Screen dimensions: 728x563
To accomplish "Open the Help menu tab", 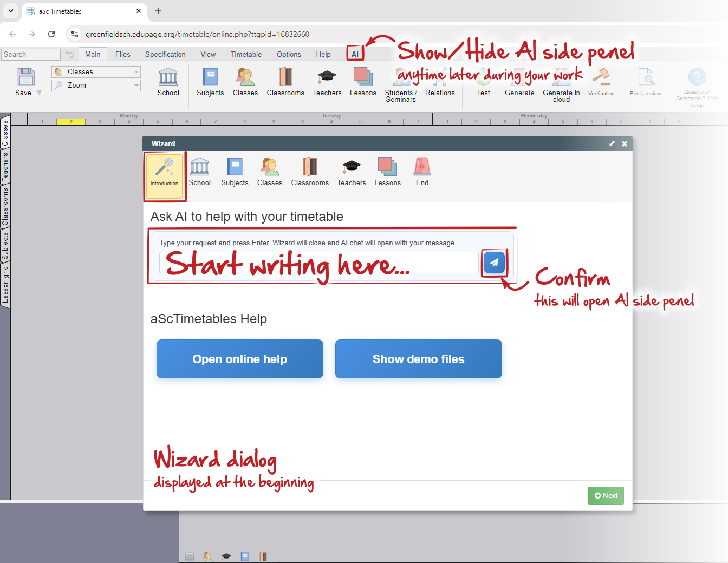I will point(323,54).
